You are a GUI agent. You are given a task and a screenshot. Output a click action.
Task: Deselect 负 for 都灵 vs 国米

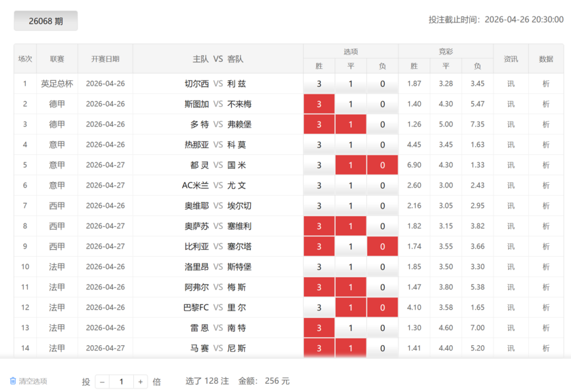[383, 164]
